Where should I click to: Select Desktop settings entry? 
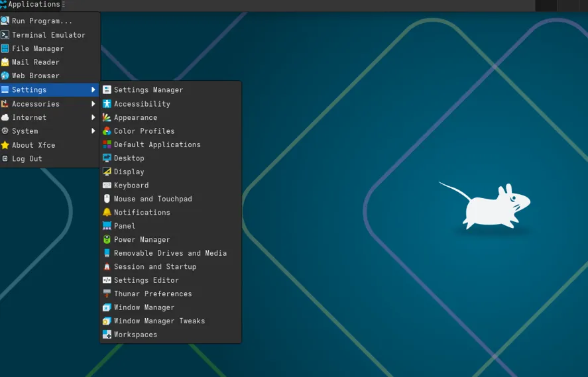170,158
